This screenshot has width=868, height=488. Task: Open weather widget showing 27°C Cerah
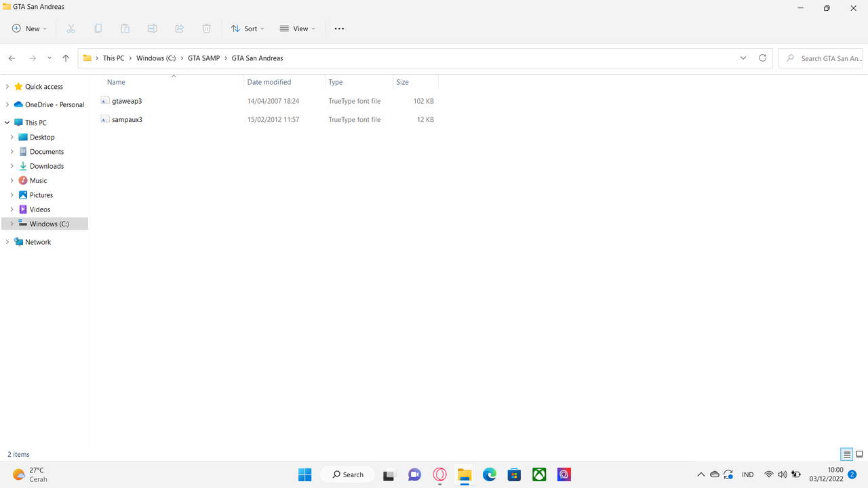(x=31, y=474)
